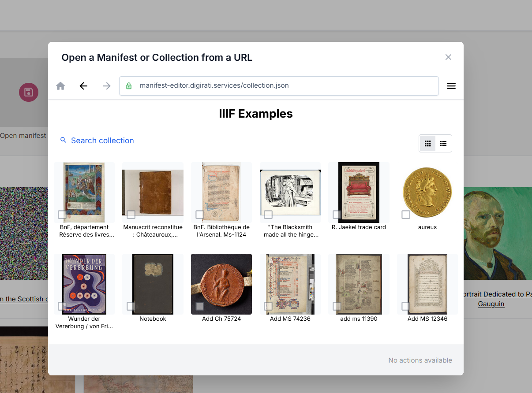Open Search collection
This screenshot has width=532, height=393.
coord(102,140)
